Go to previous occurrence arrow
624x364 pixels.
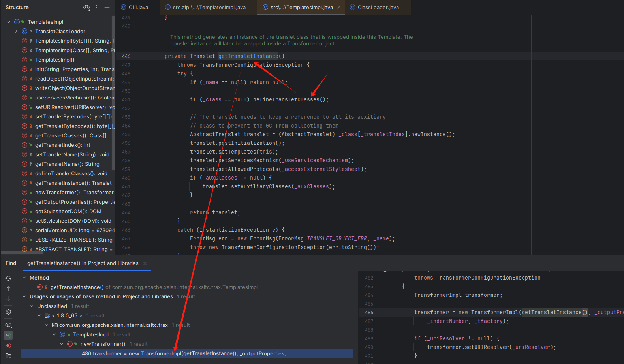tap(8, 289)
